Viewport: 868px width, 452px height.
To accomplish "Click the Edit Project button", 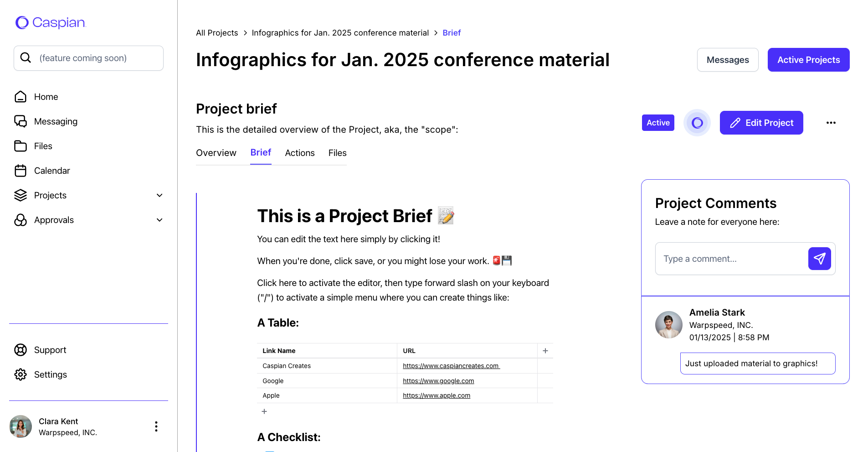I will pyautogui.click(x=761, y=123).
